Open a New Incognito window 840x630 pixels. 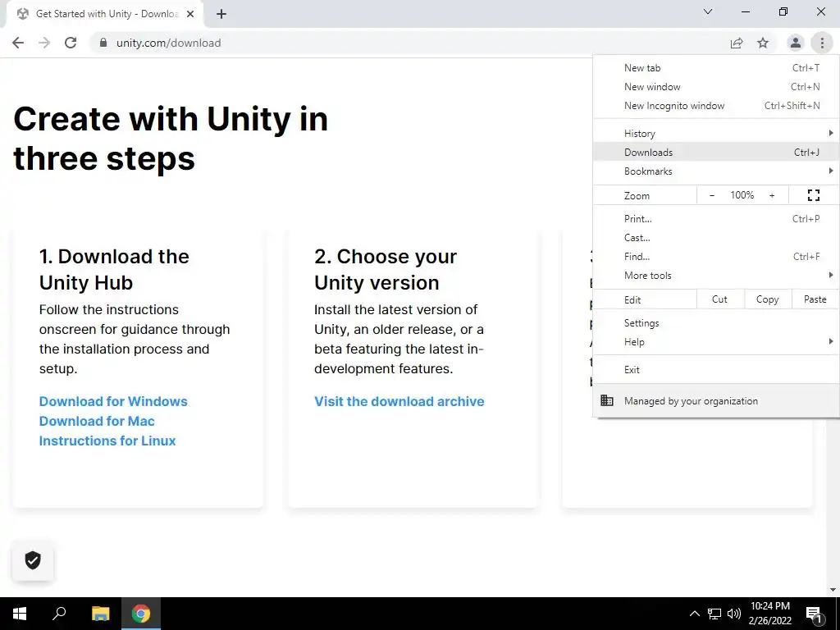(716, 106)
